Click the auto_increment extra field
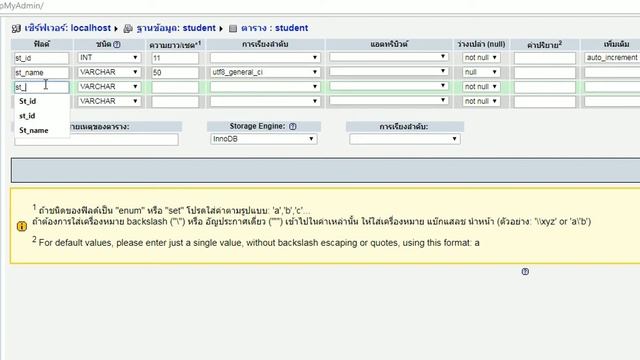Image resolution: width=640 pixels, height=360 pixels. [x=612, y=58]
